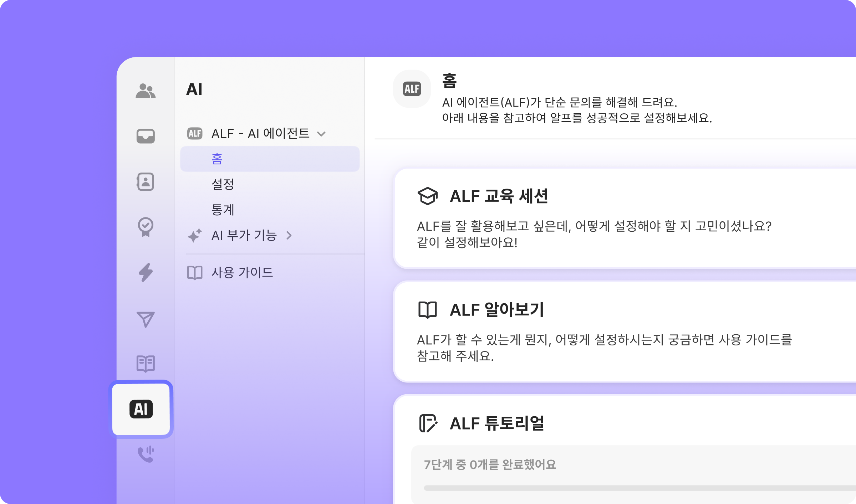
Task: Collapse the ALF - AI 에이전트 chevron
Action: tap(321, 134)
